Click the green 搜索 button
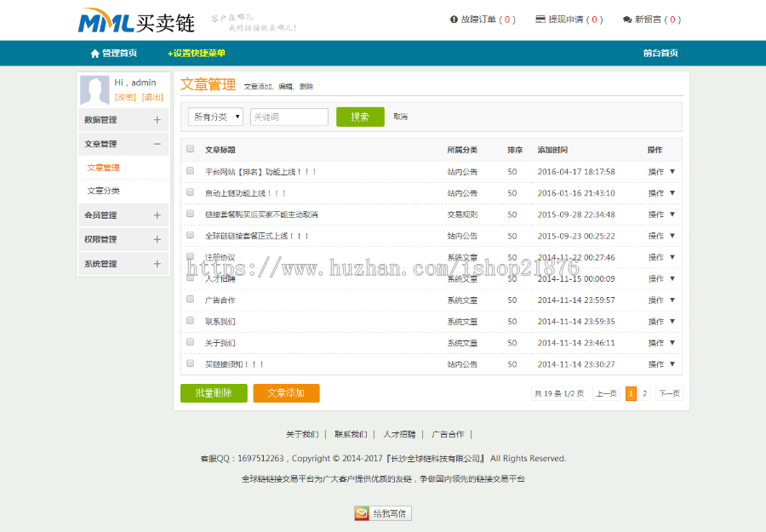The image size is (766, 532). (x=363, y=116)
